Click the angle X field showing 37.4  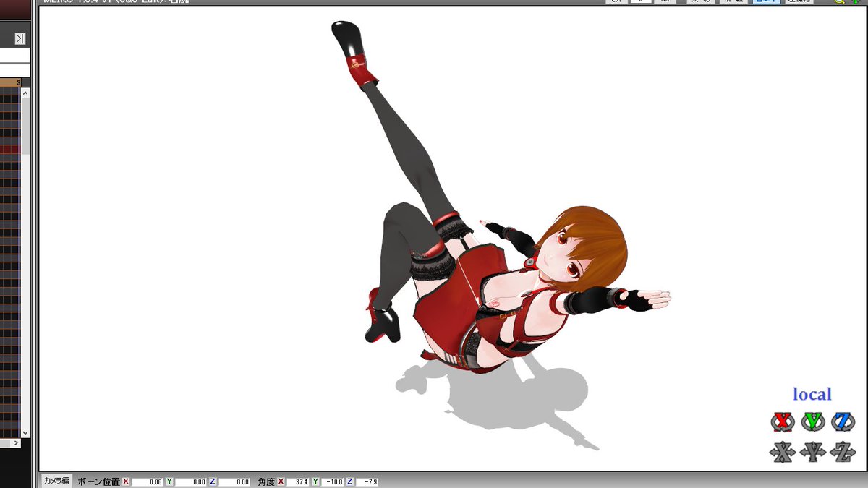(x=297, y=481)
